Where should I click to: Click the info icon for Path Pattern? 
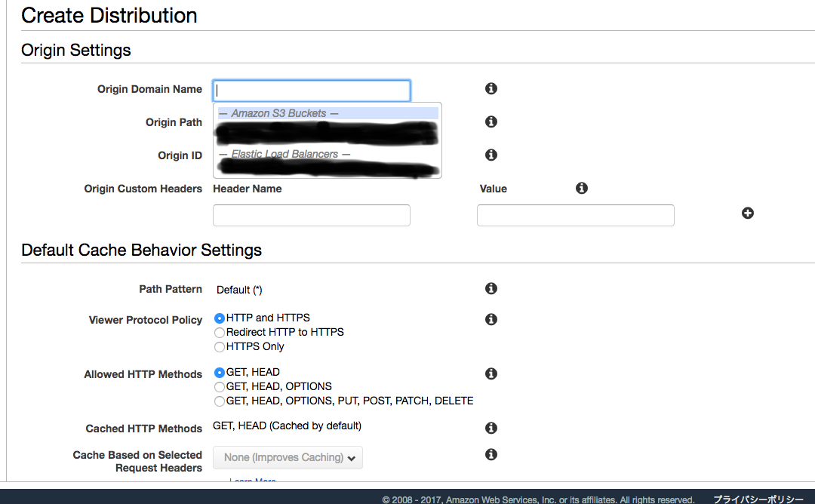pos(491,288)
